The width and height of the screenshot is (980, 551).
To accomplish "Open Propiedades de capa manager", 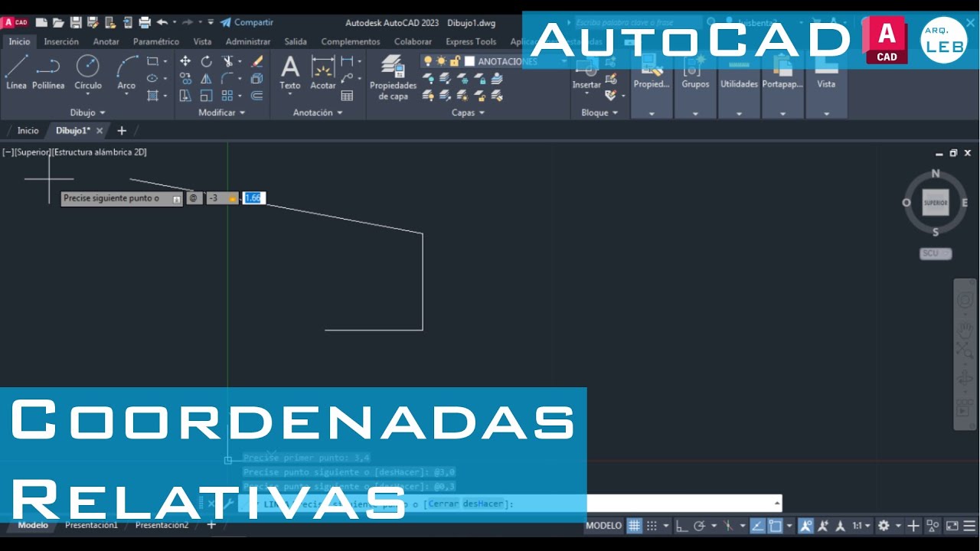I will 394,78.
